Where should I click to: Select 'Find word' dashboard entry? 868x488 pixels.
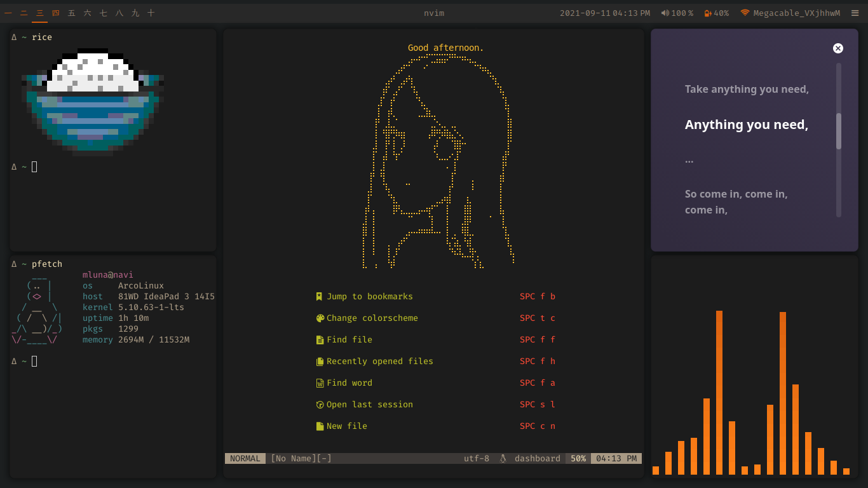click(x=349, y=383)
